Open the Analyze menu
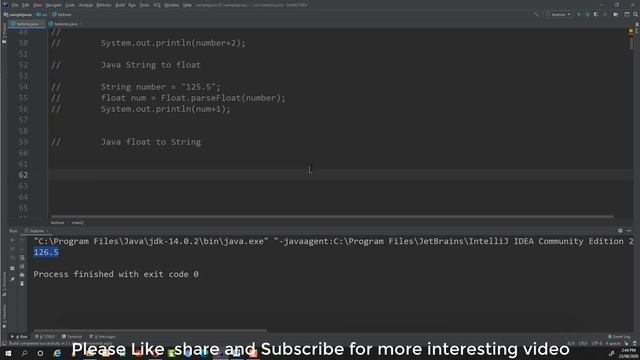This screenshot has width=640, height=360. (85, 5)
